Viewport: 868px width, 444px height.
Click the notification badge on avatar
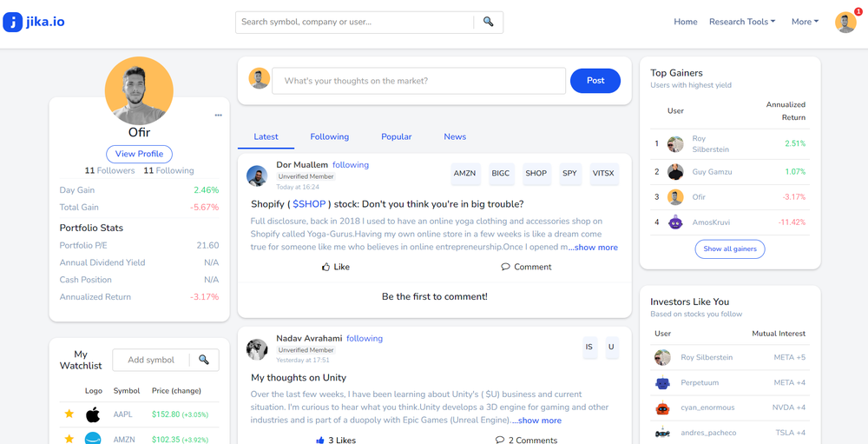858,11
